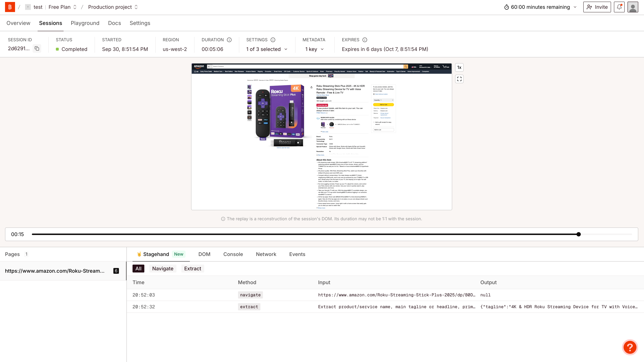Open the Playground tab
This screenshot has width=644, height=362.
point(85,23)
